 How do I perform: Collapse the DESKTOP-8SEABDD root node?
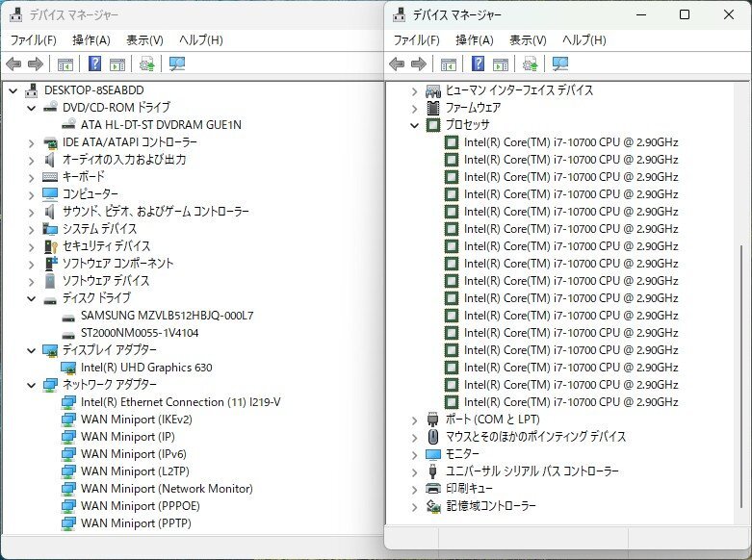point(13,90)
